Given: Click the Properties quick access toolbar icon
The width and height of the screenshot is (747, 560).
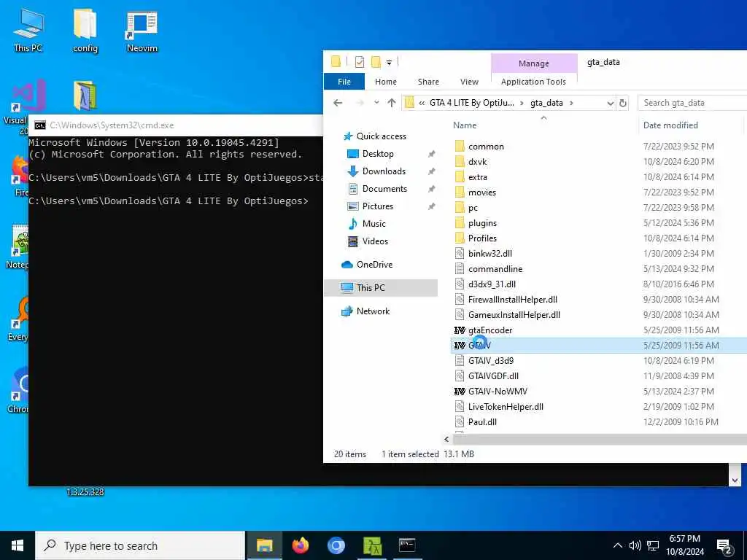Looking at the screenshot, I should (360, 62).
